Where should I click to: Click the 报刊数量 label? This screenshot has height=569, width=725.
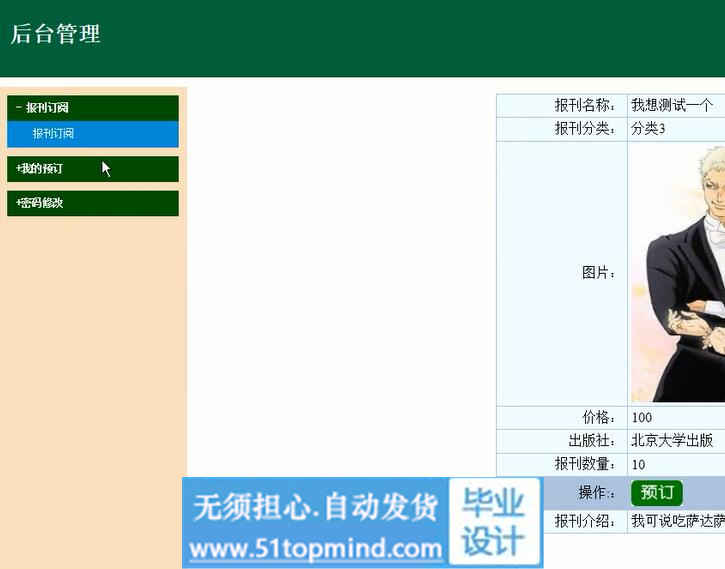point(584,464)
